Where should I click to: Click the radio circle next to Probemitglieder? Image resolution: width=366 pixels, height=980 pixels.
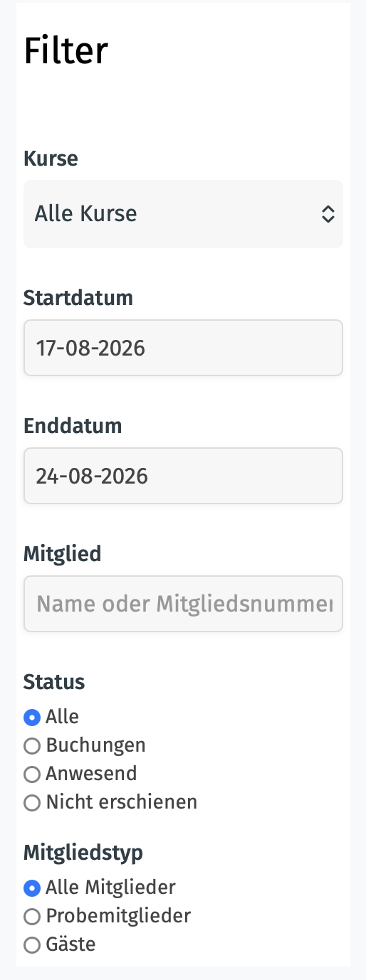[31, 917]
